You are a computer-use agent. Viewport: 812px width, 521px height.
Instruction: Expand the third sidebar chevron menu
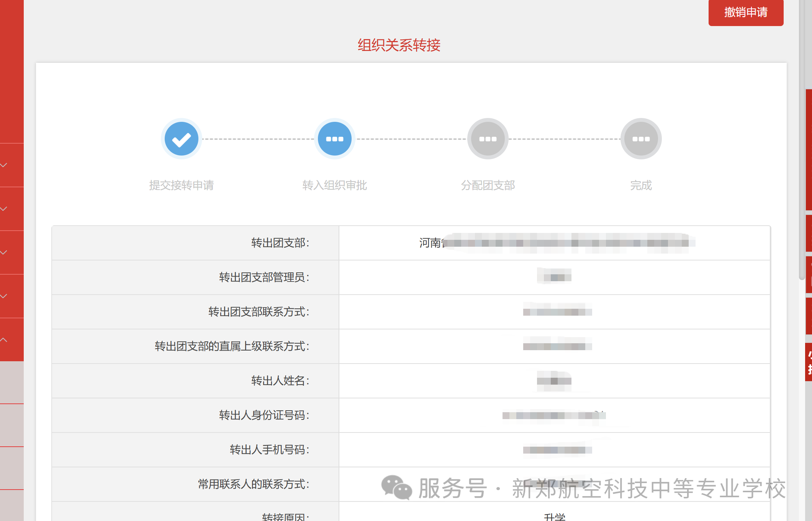point(4,252)
